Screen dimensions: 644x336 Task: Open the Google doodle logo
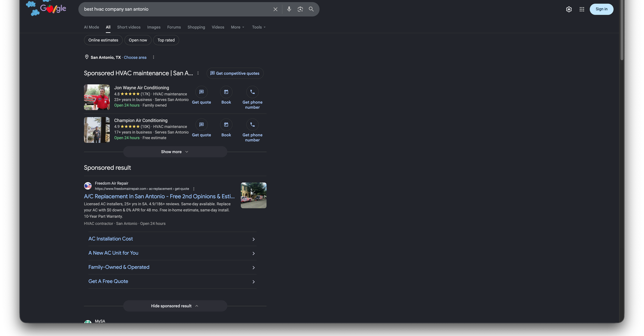46,8
